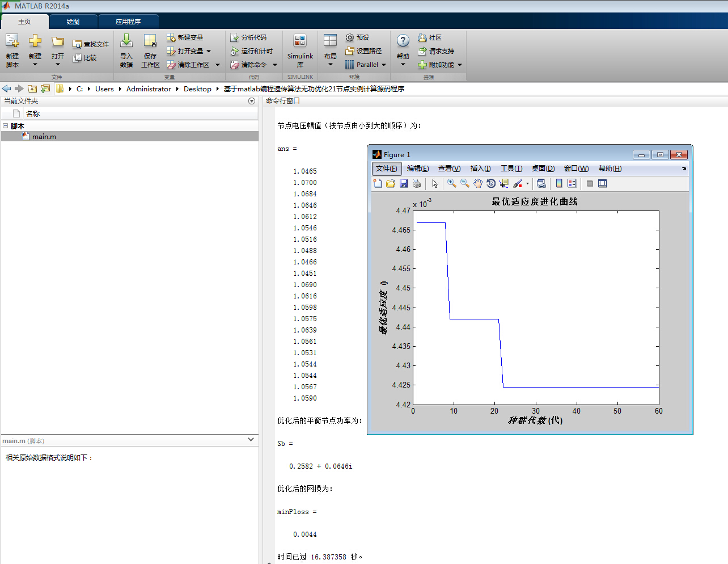Open current folder panel options menu
The width and height of the screenshot is (728, 564).
click(252, 101)
